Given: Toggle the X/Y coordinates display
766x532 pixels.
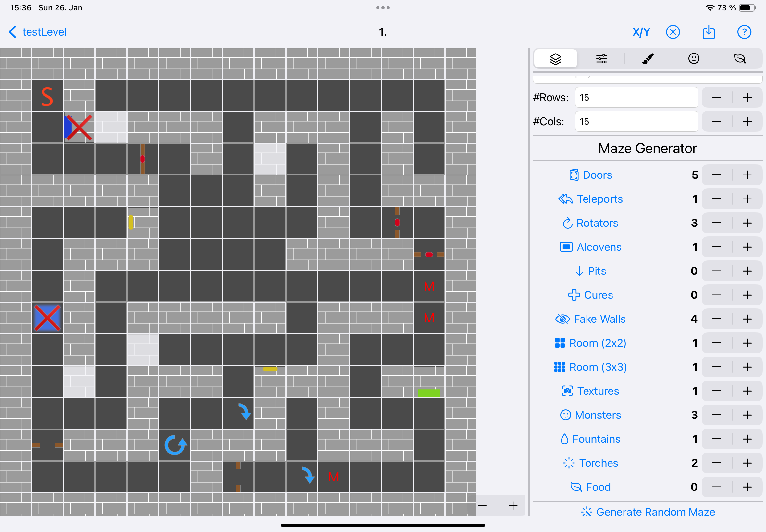Looking at the screenshot, I should [x=641, y=32].
